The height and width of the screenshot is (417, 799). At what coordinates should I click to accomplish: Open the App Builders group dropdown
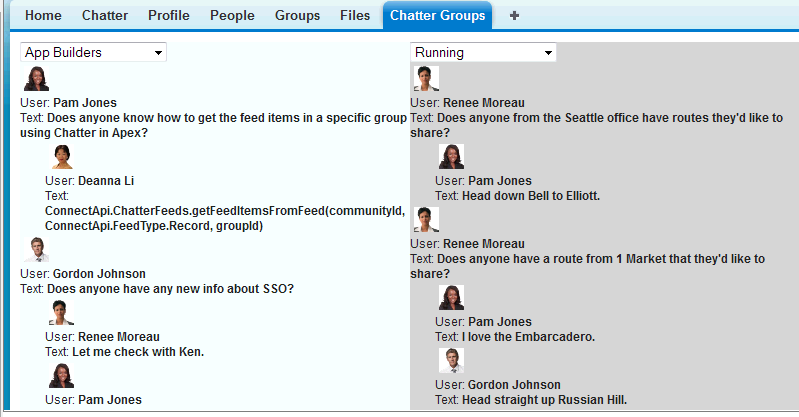tap(93, 53)
